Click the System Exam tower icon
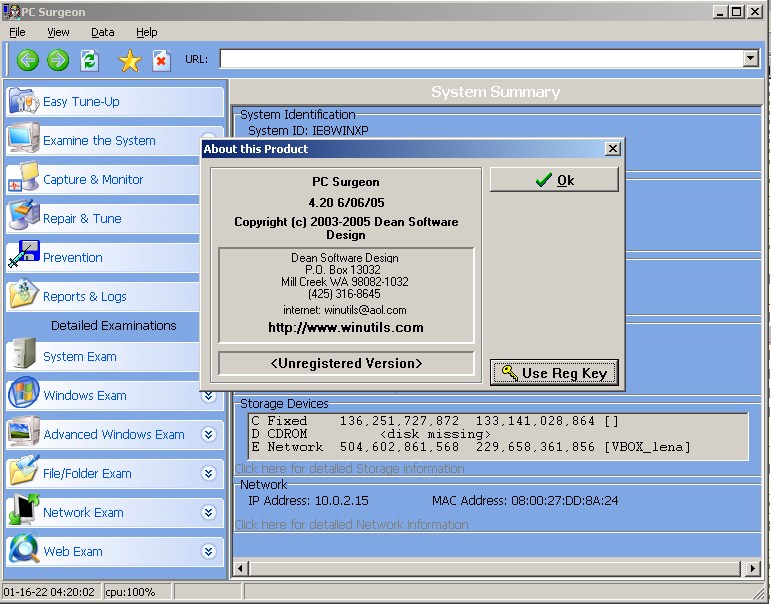 click(24, 353)
